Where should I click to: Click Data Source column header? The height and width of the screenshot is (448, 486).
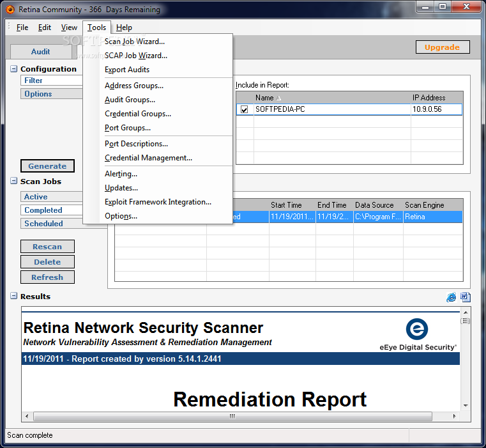tap(378, 205)
